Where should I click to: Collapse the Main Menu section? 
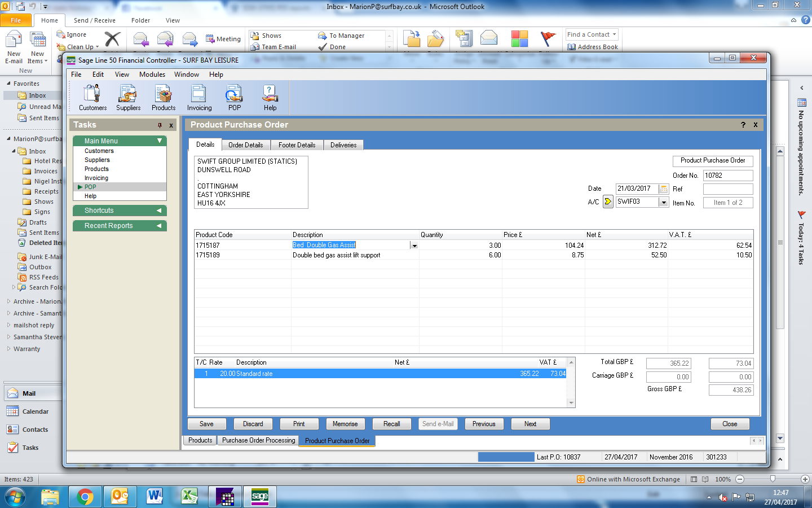[160, 141]
